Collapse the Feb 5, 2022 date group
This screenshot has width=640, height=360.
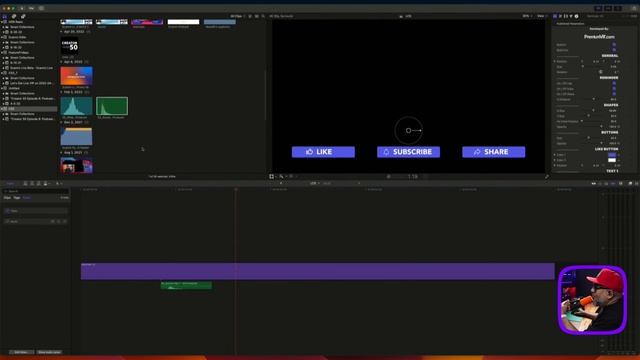[x=62, y=92]
